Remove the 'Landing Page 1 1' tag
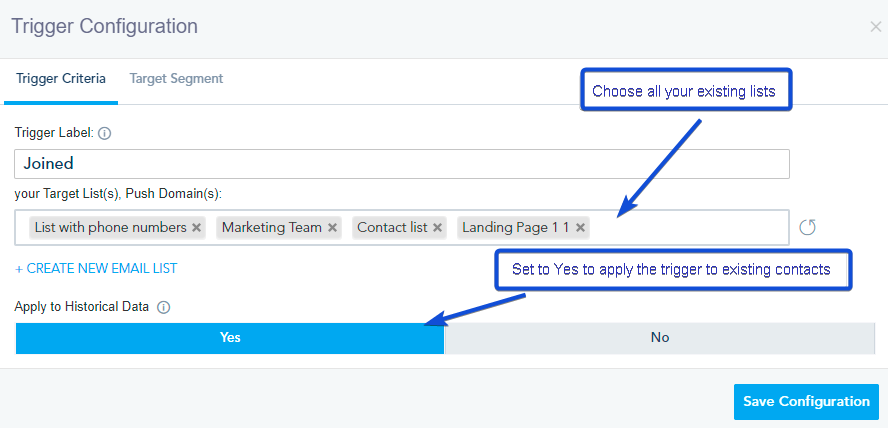 click(x=580, y=228)
